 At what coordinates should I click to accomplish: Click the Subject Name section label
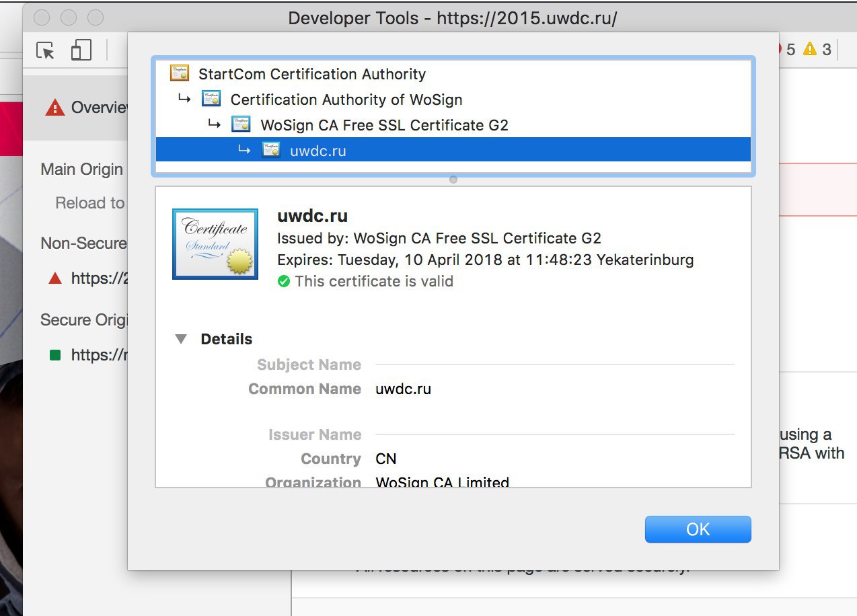pos(309,364)
